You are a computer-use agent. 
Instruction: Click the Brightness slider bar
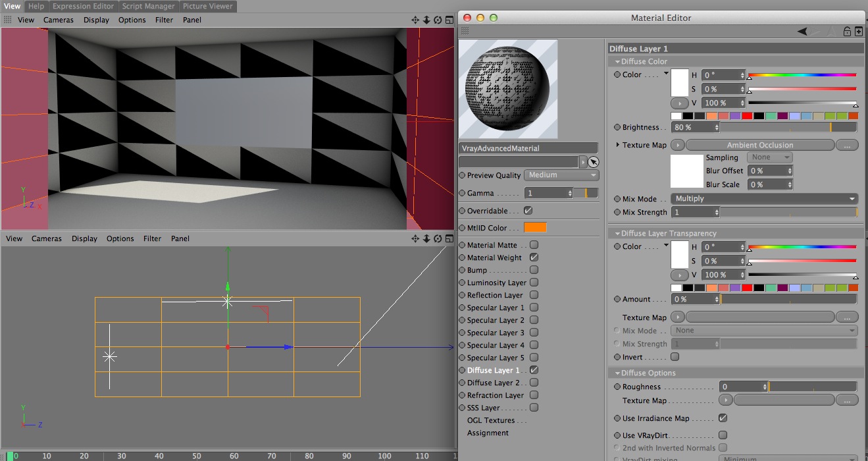(788, 127)
